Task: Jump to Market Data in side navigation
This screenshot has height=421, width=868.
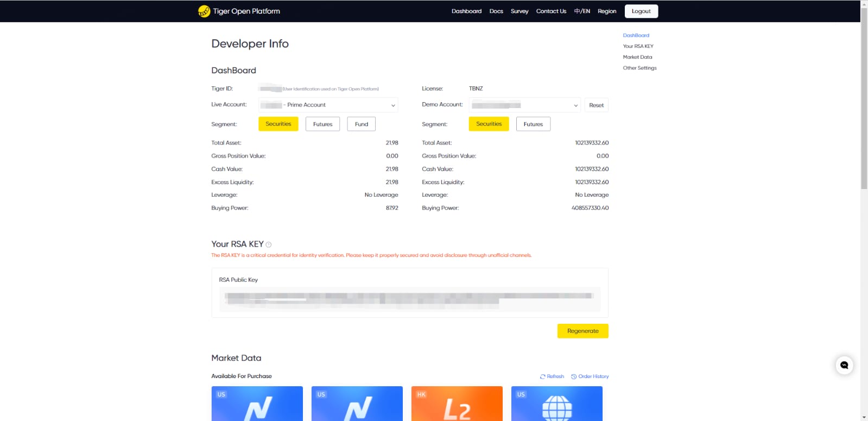Action: 637,57
